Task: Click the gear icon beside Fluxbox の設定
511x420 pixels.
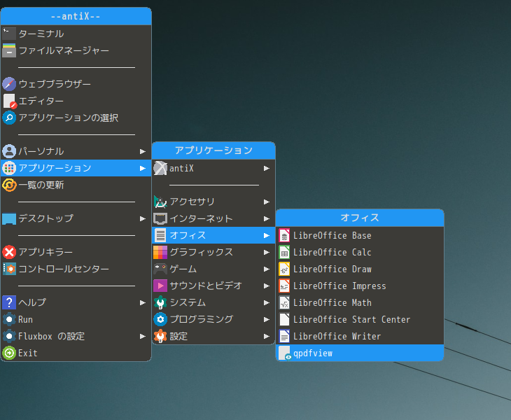Action: pyautogui.click(x=9, y=336)
